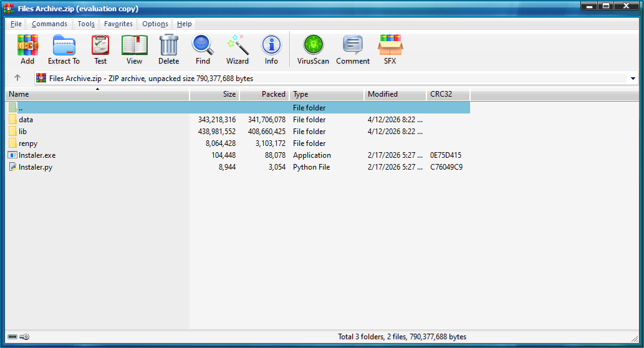Expand the address bar dropdown arrow
This screenshot has width=644, height=348.
point(633,79)
